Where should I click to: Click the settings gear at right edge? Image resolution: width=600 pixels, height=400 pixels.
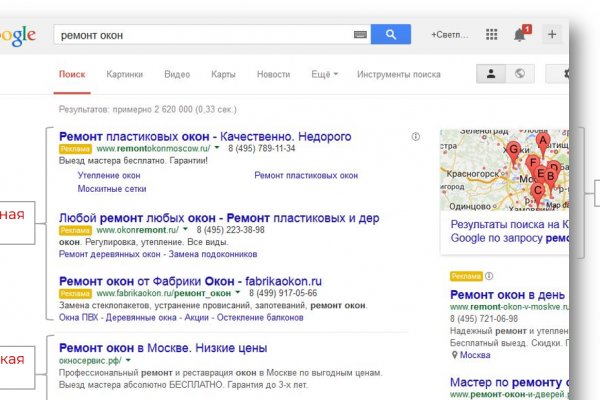tap(566, 74)
